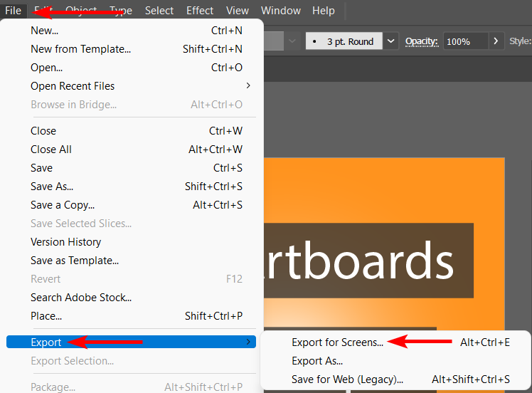532x393 pixels.
Task: Choose Save As from File menu
Action: tap(52, 187)
